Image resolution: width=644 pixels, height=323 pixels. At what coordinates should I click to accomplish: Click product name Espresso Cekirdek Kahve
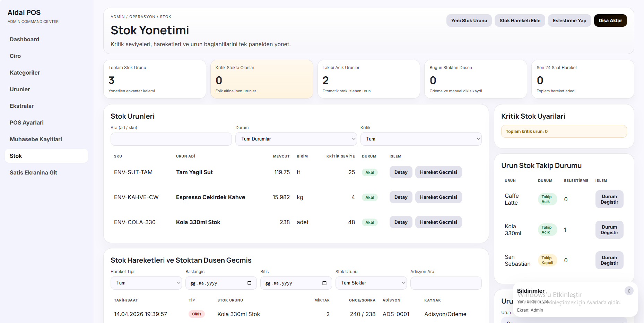point(210,197)
